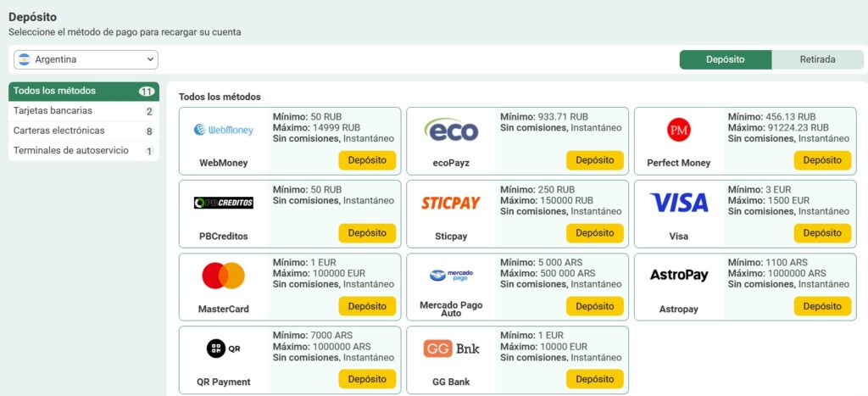Click the Sticpay logo
The image size is (868, 396).
[451, 203]
